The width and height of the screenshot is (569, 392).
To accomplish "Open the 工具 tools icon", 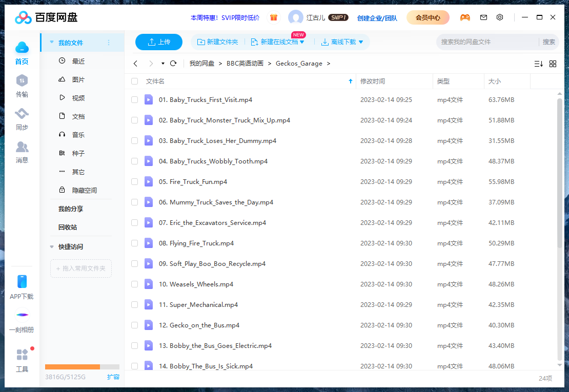I will 22,355.
